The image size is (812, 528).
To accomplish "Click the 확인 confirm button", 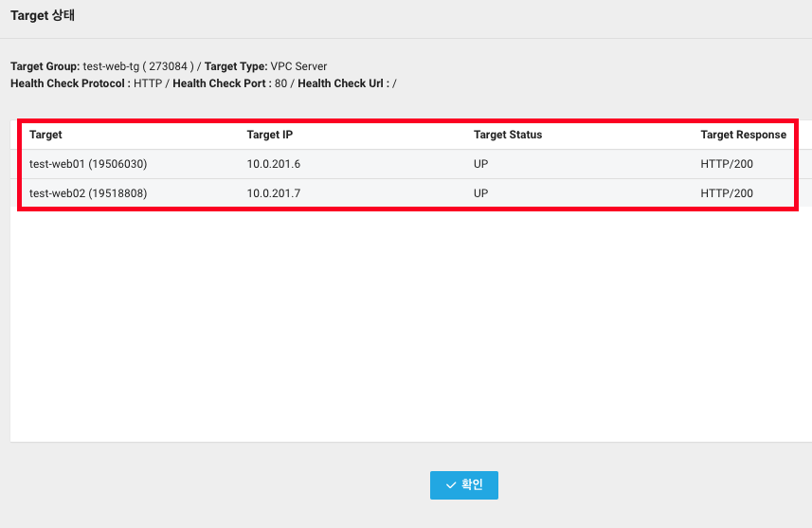I will click(x=464, y=485).
